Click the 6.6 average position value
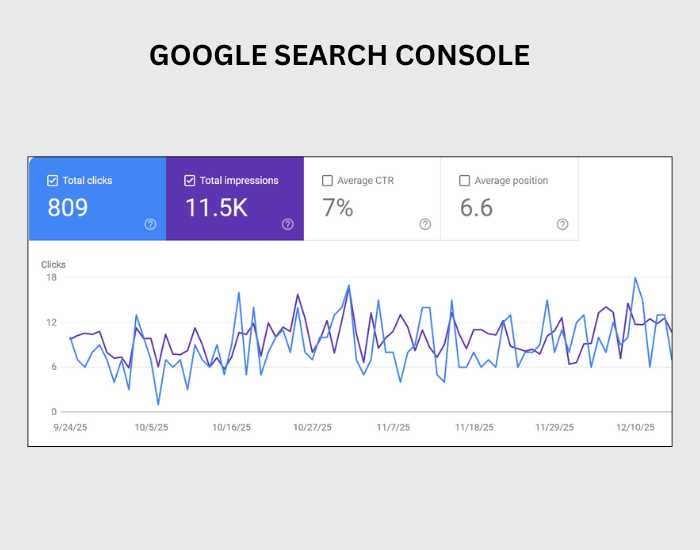Screen dimensions: 700x550 (478, 208)
